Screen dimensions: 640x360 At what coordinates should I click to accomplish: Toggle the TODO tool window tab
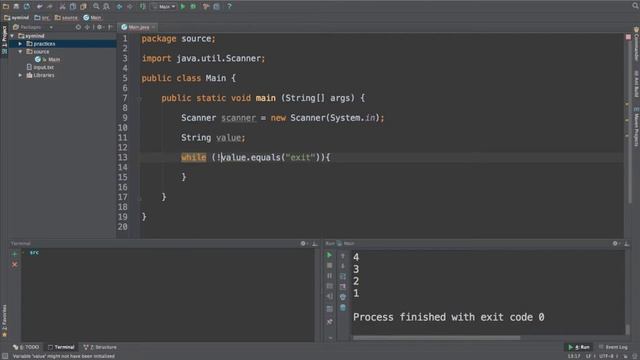(x=26, y=347)
